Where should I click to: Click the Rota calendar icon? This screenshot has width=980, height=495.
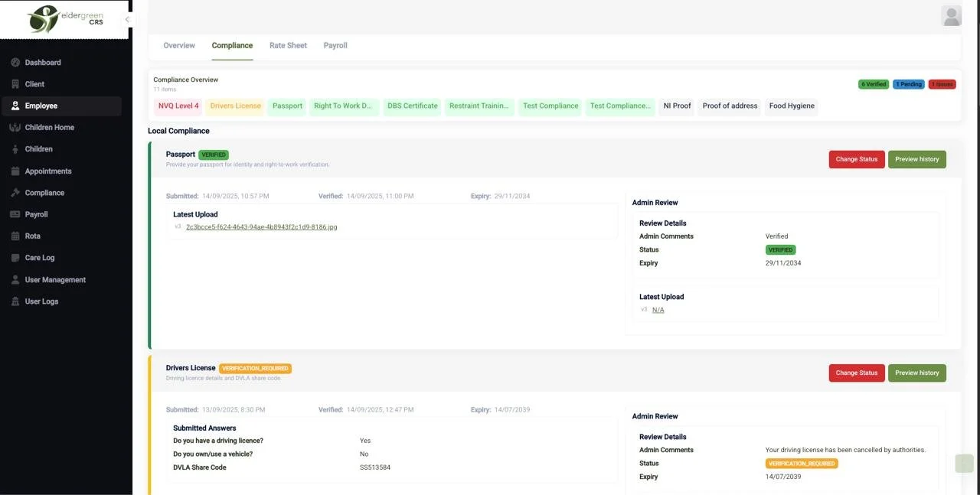[x=15, y=236]
